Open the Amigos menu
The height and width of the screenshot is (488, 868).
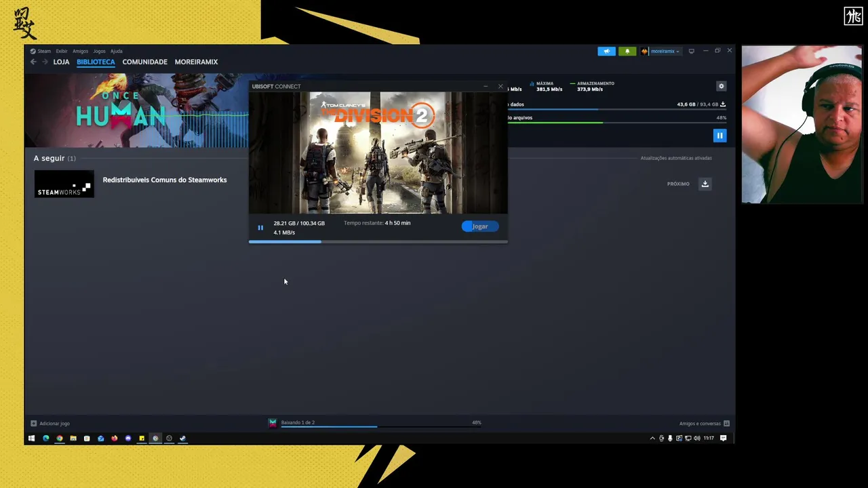(x=80, y=51)
